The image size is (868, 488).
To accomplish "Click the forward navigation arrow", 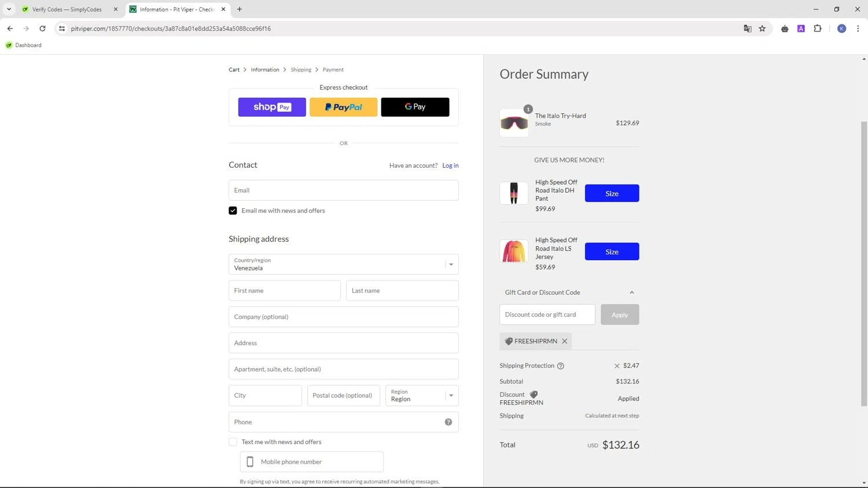I will (26, 28).
